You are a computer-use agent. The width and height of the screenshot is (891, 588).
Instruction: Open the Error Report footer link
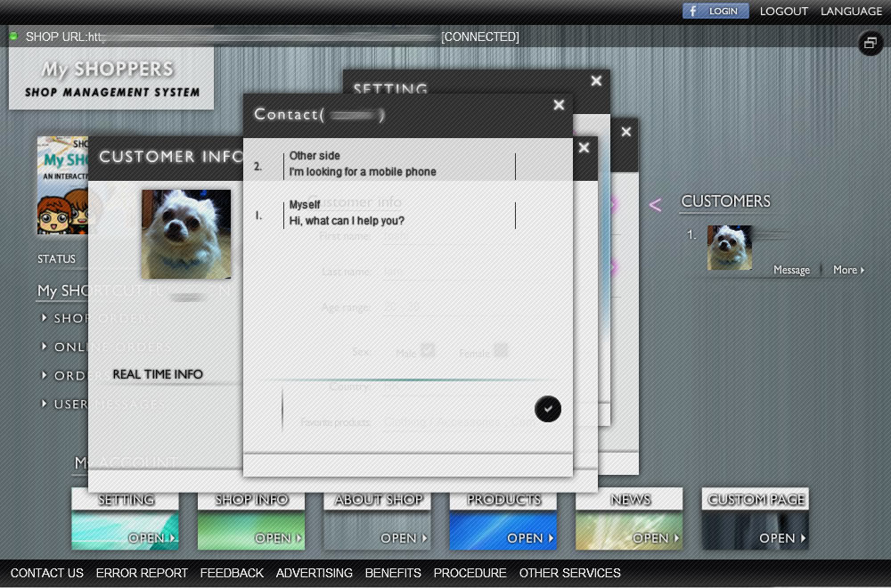pos(142,573)
